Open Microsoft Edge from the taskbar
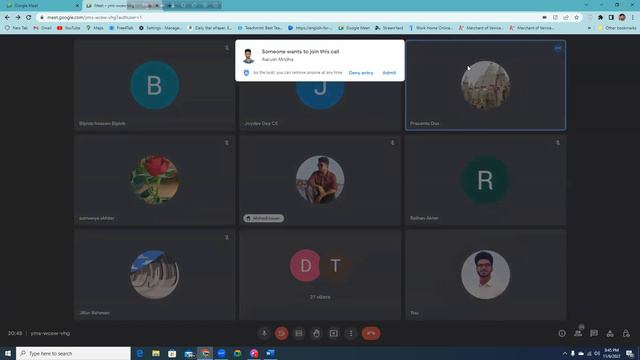The height and width of the screenshot is (360, 640). click(140, 353)
